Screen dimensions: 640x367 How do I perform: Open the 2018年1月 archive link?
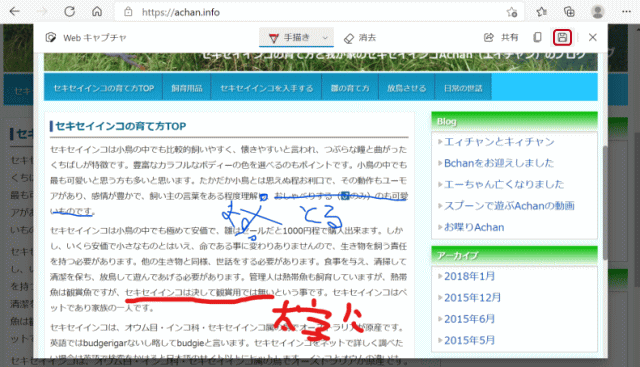tap(469, 276)
